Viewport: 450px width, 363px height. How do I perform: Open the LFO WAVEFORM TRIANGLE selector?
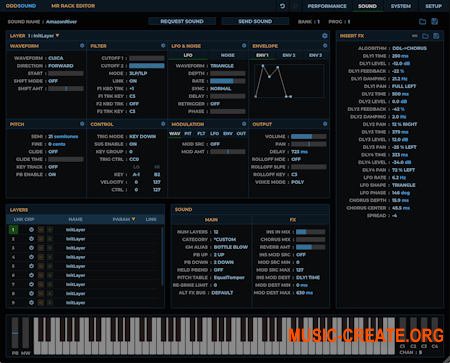[222, 66]
